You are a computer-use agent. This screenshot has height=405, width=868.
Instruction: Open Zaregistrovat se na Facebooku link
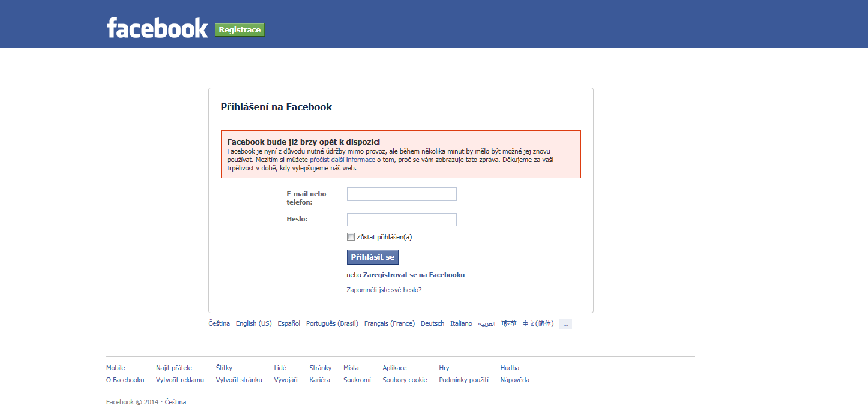click(x=414, y=275)
